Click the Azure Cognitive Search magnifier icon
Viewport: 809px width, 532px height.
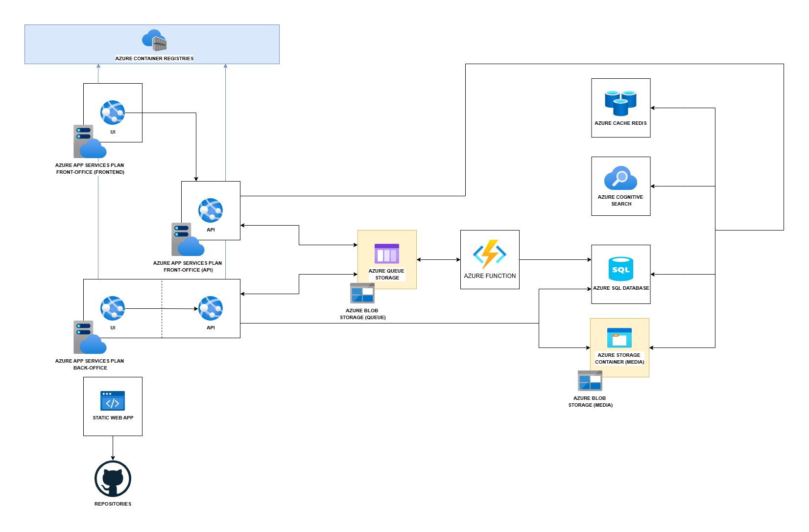(620, 178)
